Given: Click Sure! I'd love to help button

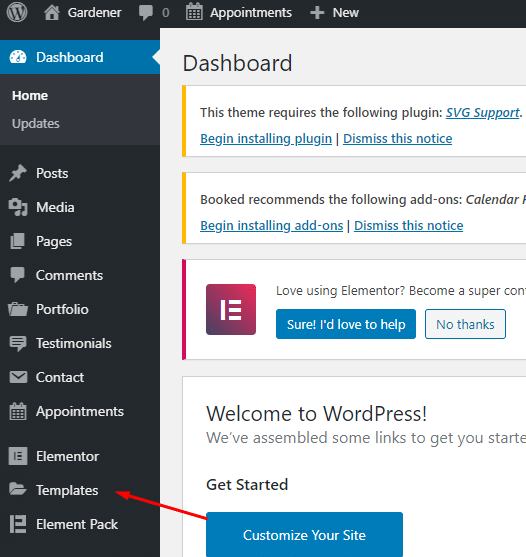Looking at the screenshot, I should (346, 324).
